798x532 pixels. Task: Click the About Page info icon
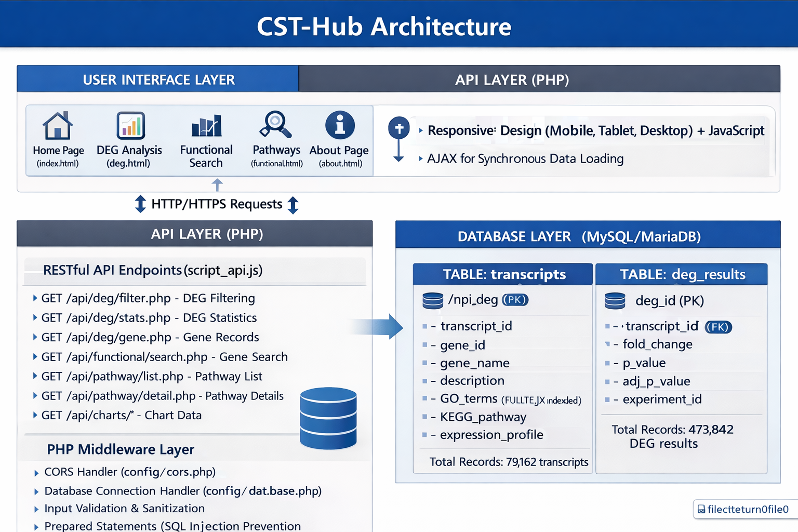pyautogui.click(x=339, y=125)
